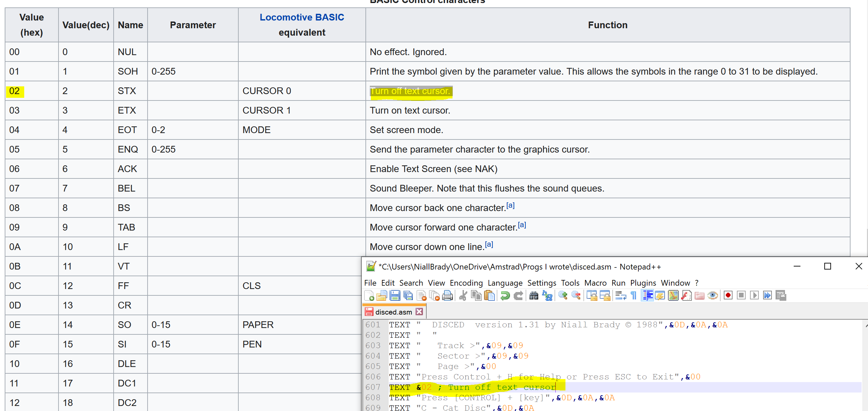Open the Plugins menu
Image resolution: width=868 pixels, height=411 pixels.
click(643, 283)
